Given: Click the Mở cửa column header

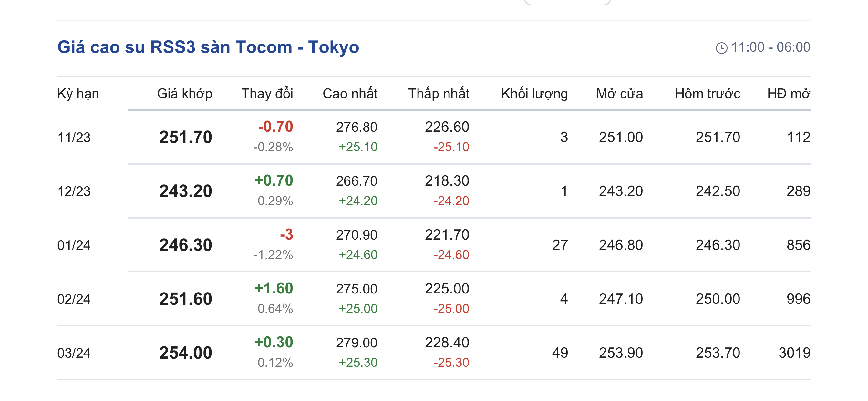Looking at the screenshot, I should point(619,93).
